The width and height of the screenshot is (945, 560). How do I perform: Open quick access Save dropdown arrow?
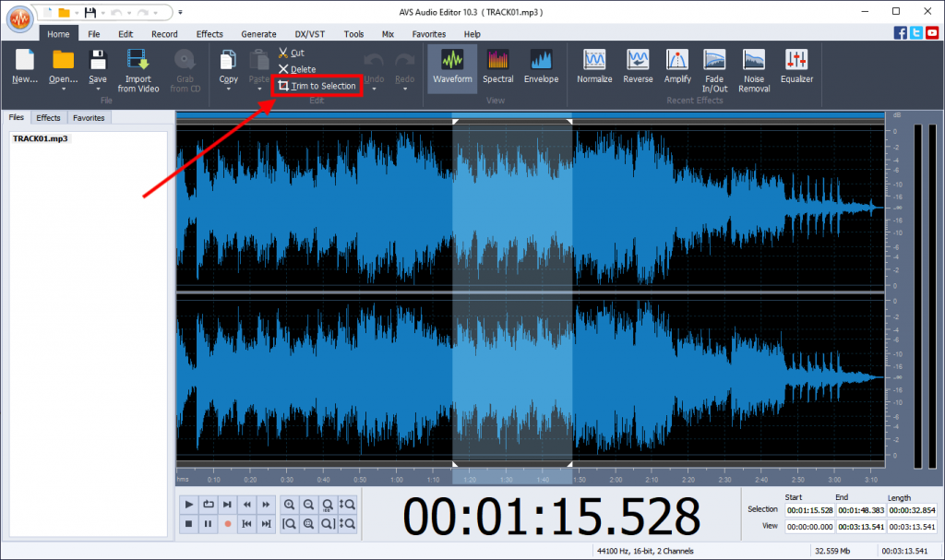pos(103,13)
